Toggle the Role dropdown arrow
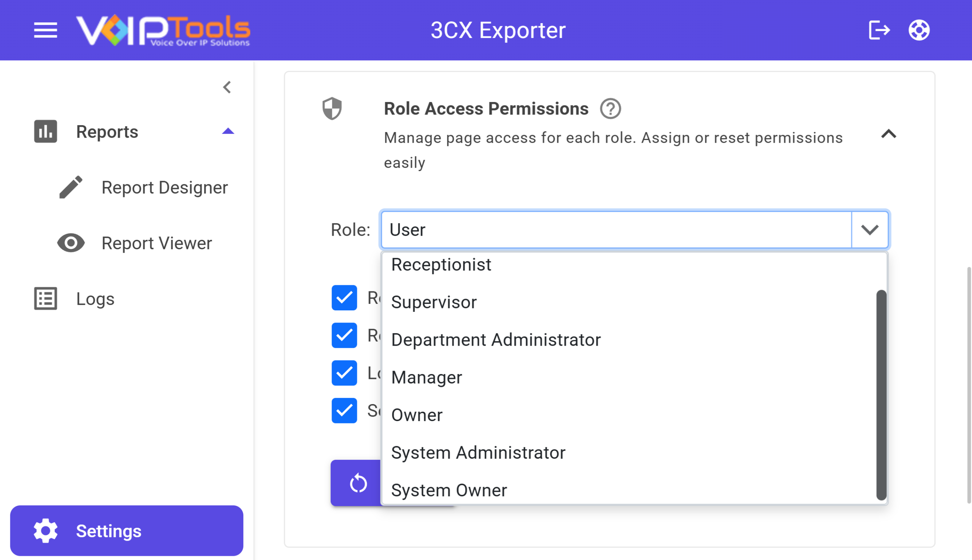 [869, 230]
